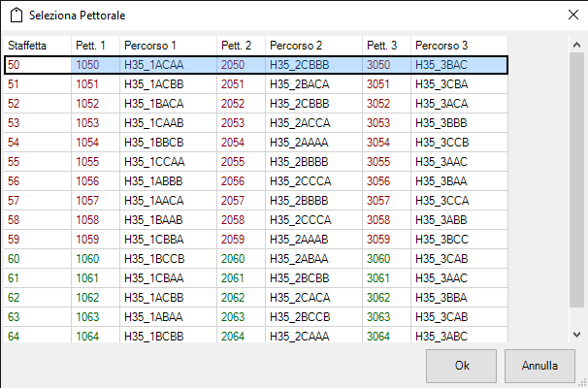Image resolution: width=588 pixels, height=388 pixels.
Task: Click the window resize grip corner
Action: tap(582, 382)
